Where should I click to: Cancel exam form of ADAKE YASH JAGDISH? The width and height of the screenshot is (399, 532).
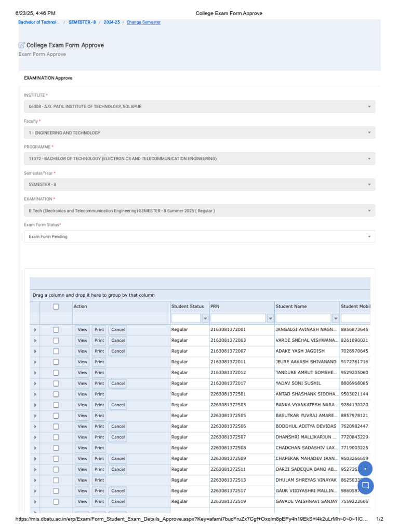pos(118,351)
